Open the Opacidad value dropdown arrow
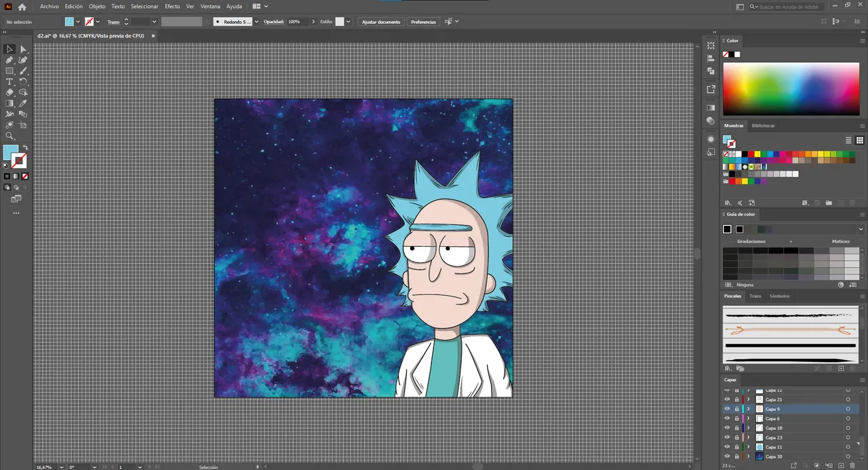This screenshot has height=470, width=868. (313, 22)
